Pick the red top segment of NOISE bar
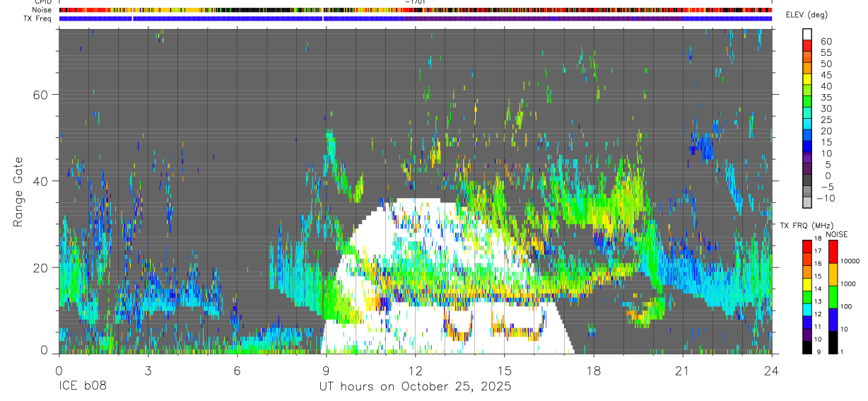Viewport: 868px width, 401px height. [x=833, y=252]
